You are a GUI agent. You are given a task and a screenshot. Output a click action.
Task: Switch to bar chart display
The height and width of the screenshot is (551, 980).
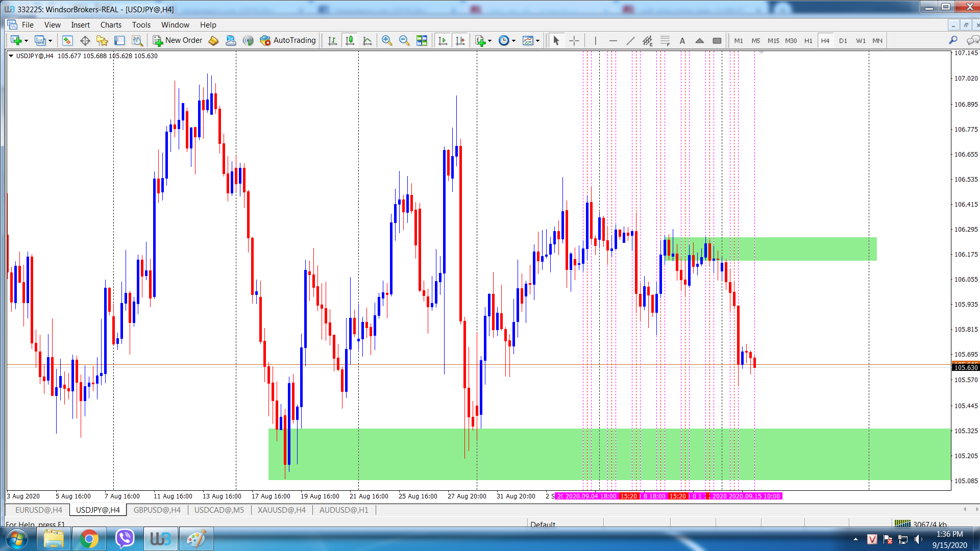pyautogui.click(x=332, y=40)
